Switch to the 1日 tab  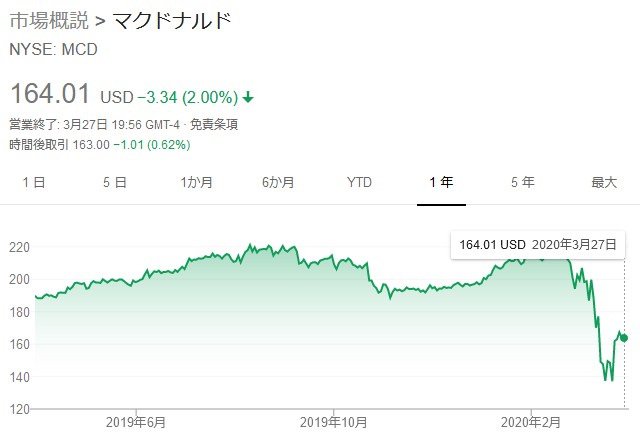(x=33, y=182)
